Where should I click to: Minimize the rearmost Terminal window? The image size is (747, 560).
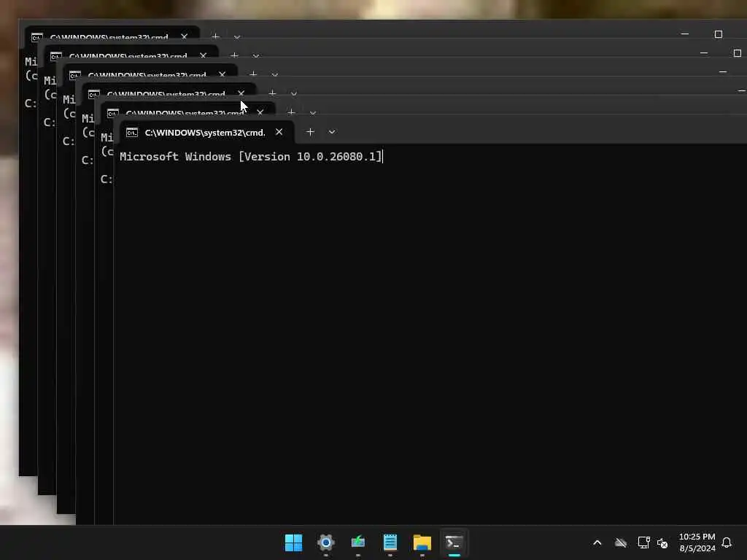click(x=685, y=34)
